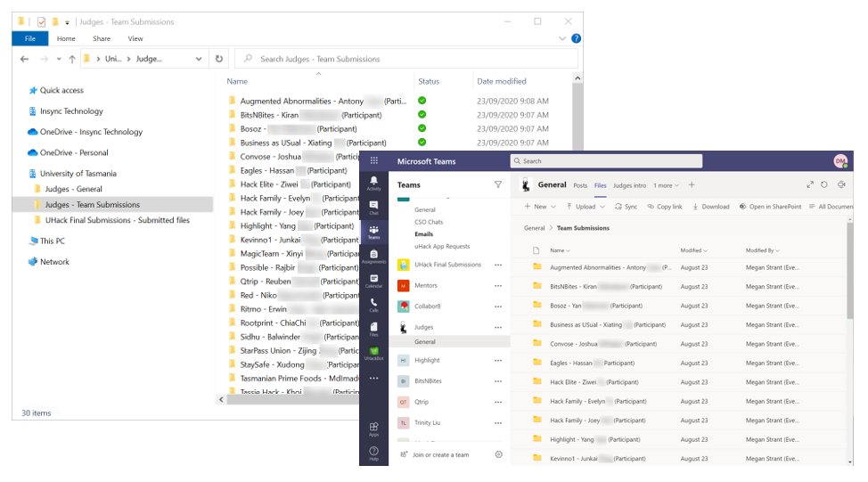Open Teams settings gear beside Join team

tap(498, 454)
